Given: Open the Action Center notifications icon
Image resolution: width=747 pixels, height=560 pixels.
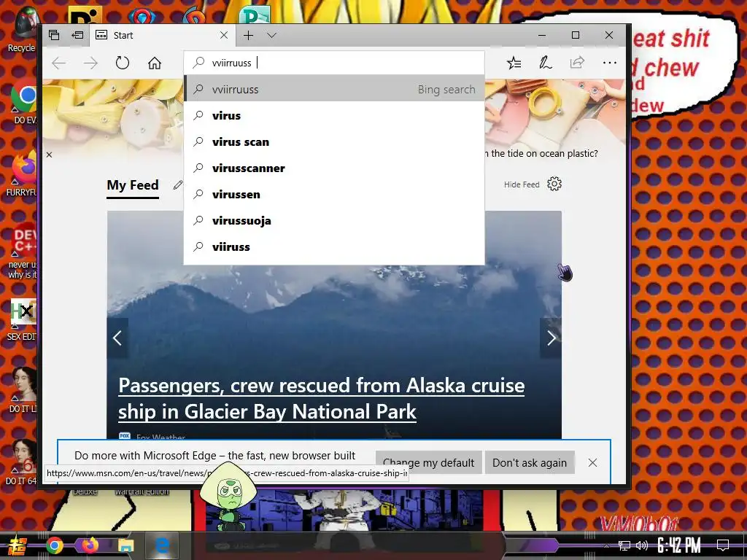Looking at the screenshot, I should point(723,545).
